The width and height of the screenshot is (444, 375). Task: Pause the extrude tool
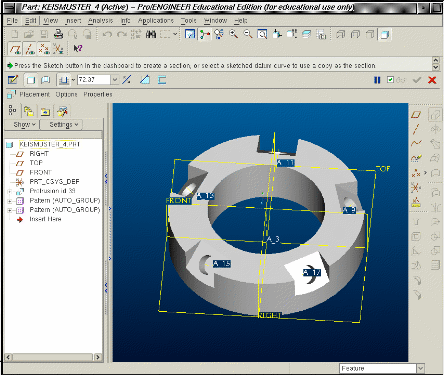(x=377, y=80)
